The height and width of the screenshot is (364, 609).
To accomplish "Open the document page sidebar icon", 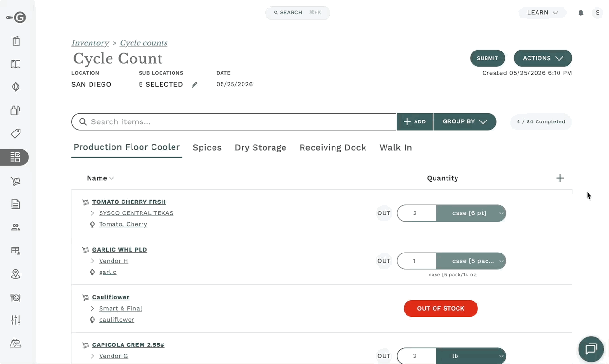I will (16, 204).
